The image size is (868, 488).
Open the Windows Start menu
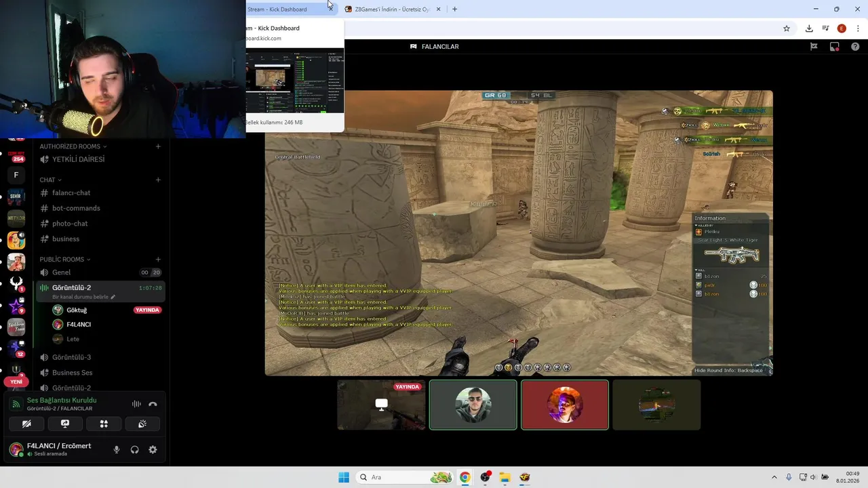(x=344, y=477)
